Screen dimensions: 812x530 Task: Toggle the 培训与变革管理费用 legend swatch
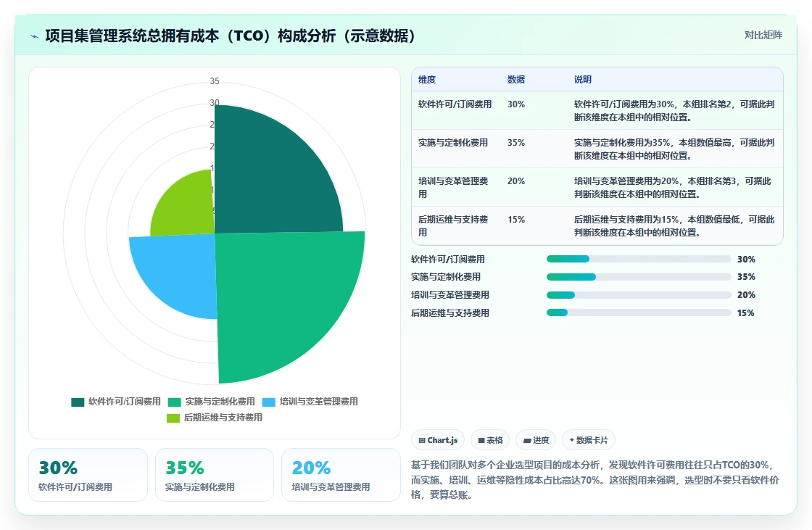coord(269,402)
